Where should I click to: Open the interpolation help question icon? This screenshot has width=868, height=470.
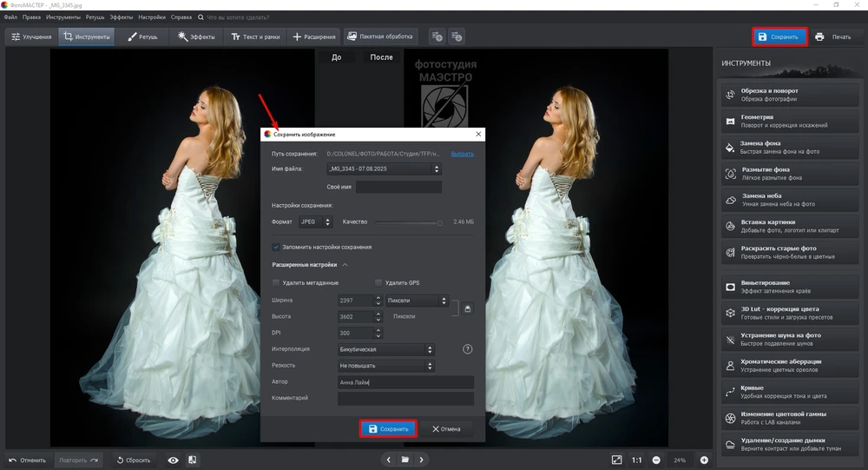[468, 349]
